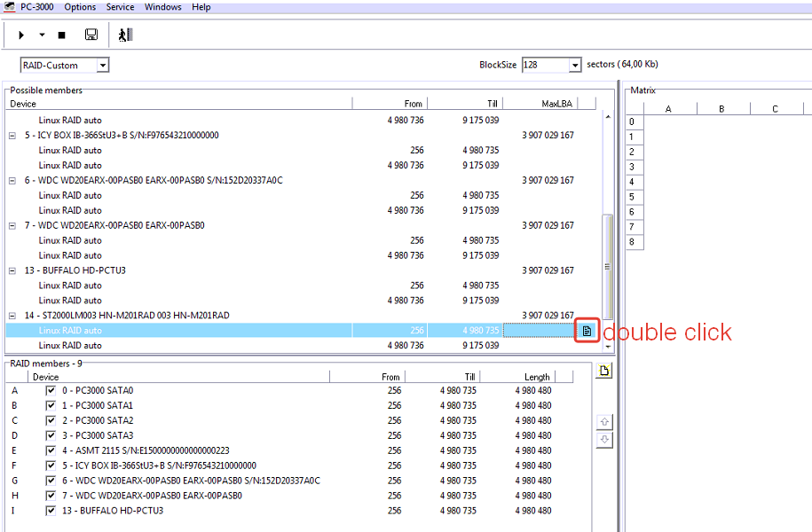Viewport: 812px width, 532px height.
Task: Uncheck member G 6 - WDC WD20EARX
Action: pyautogui.click(x=51, y=481)
